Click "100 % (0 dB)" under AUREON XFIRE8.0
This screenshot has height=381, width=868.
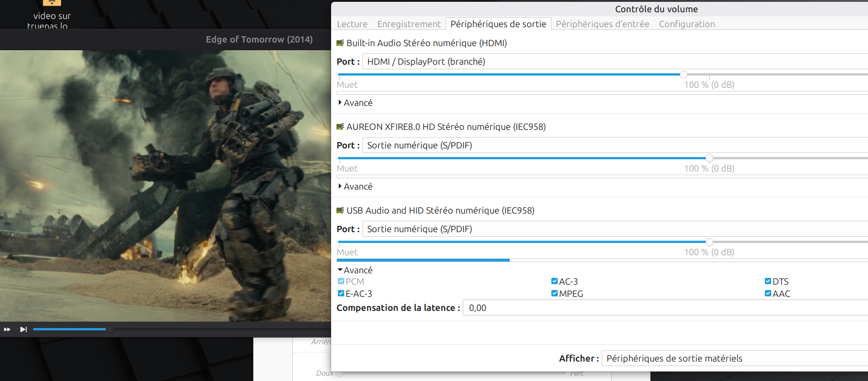click(x=709, y=168)
